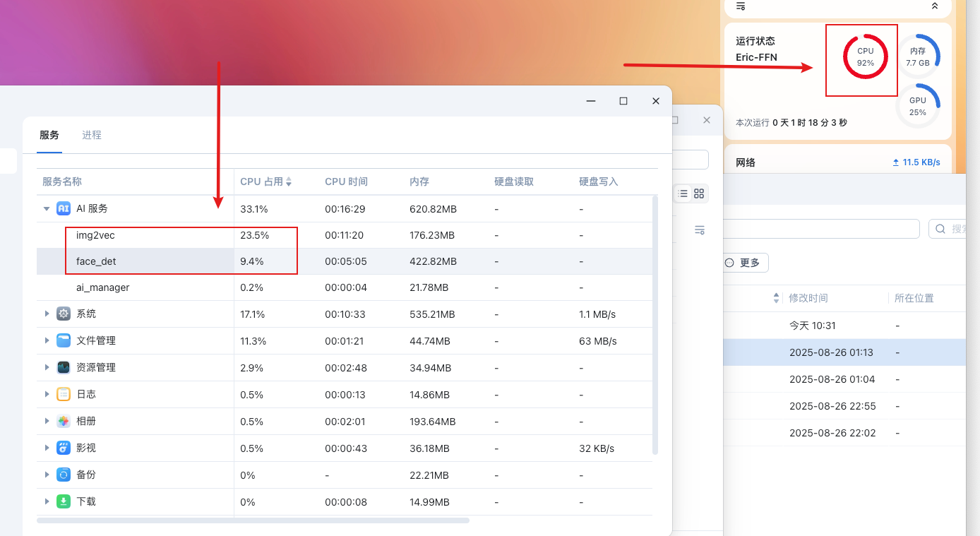Viewport: 980px width, 536px height.
Task: Click the 下载 download icon
Action: coord(64,501)
